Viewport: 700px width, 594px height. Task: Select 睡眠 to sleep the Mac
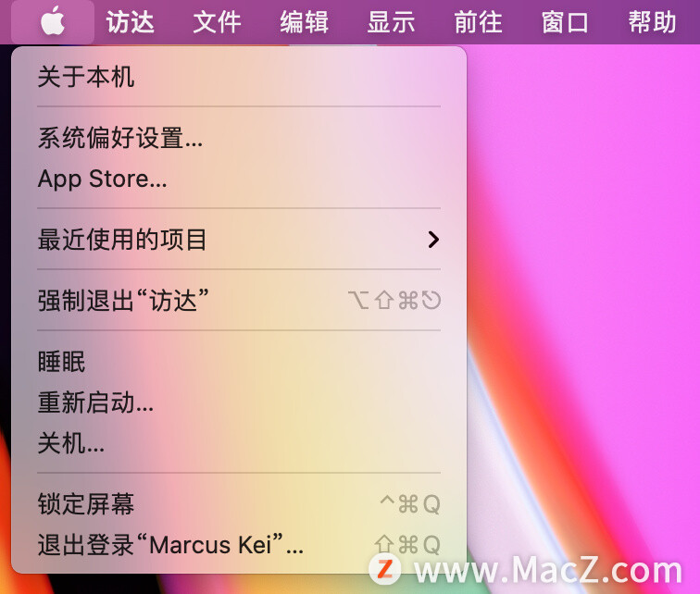tap(239, 361)
